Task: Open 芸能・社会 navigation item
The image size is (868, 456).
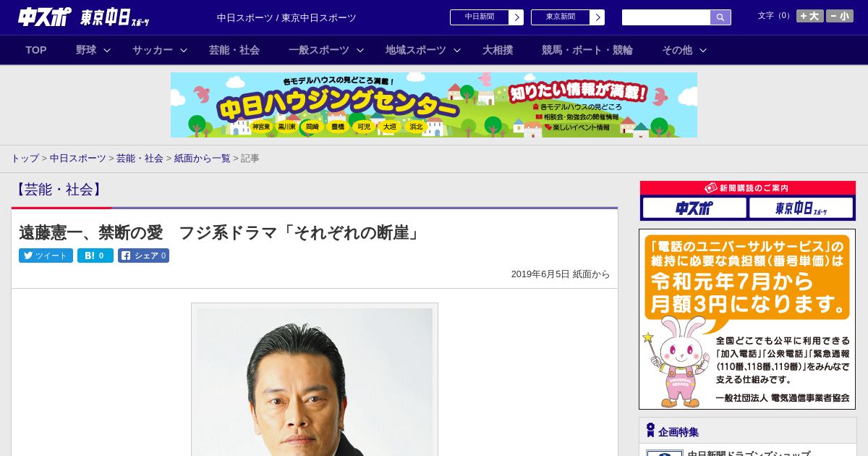Action: coord(234,50)
